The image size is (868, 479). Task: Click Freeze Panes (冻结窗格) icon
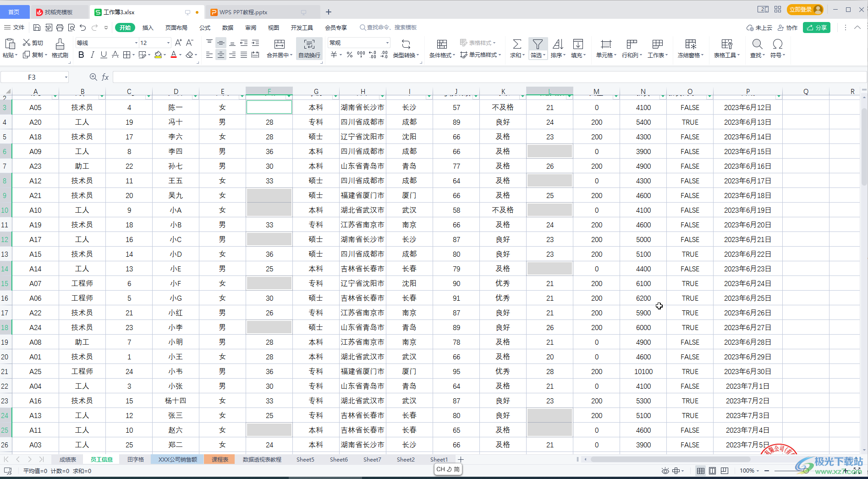(691, 44)
